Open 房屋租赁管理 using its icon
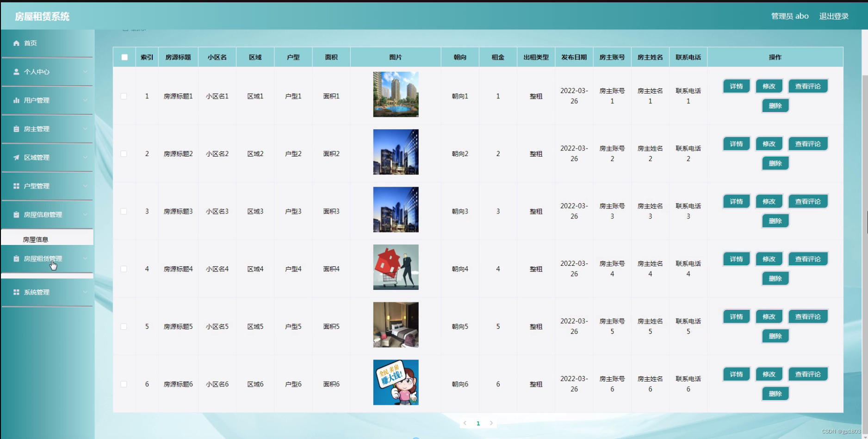 pos(16,258)
